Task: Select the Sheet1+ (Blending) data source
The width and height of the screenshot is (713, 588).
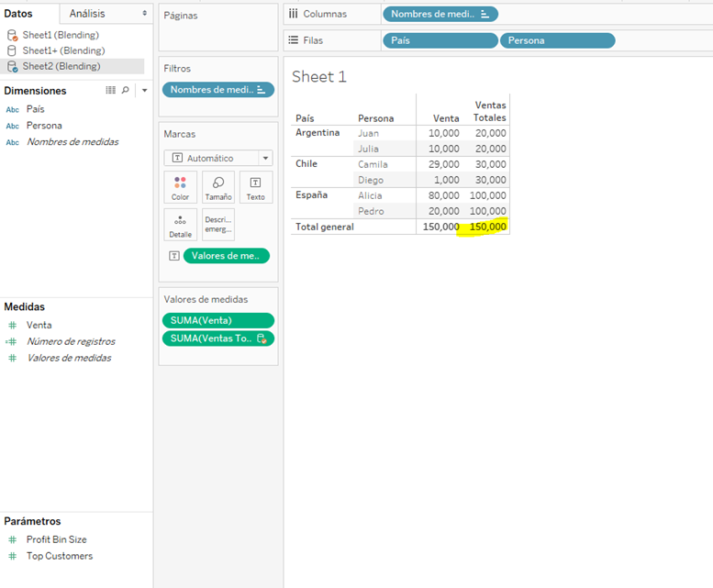Action: coord(63,50)
